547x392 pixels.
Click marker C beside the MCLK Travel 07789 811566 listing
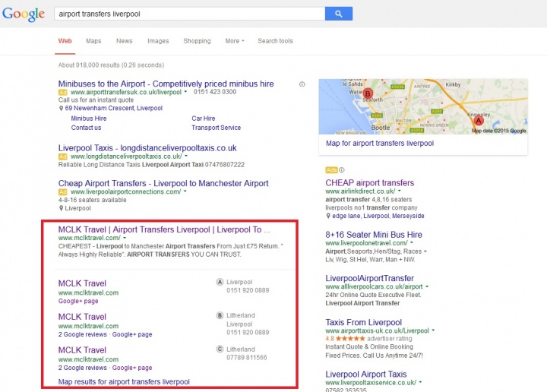pyautogui.click(x=220, y=349)
